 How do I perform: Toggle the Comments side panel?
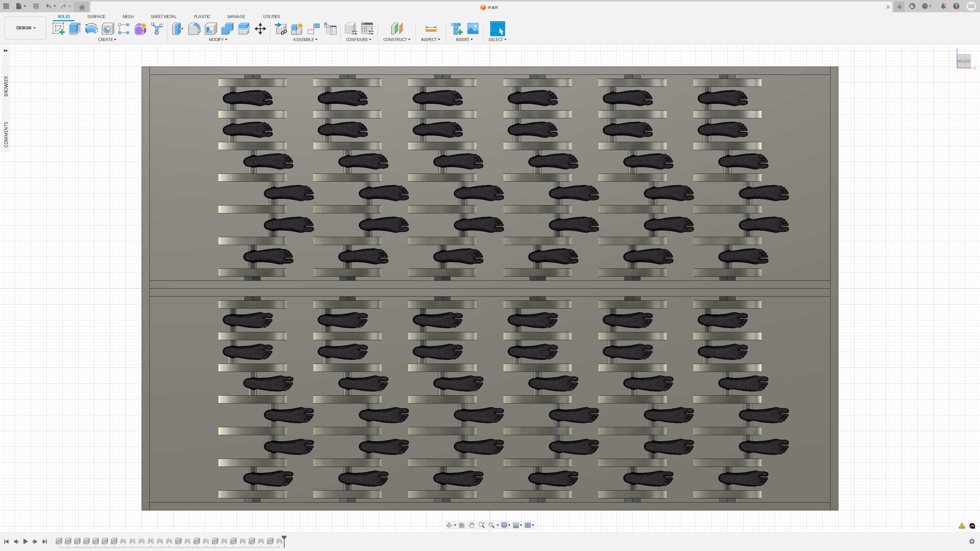pos(6,134)
